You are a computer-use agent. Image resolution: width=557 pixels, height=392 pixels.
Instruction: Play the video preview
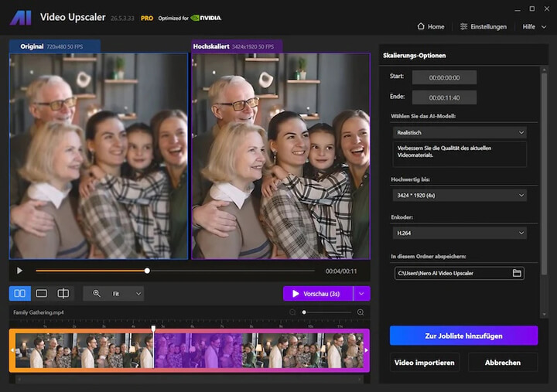pyautogui.click(x=19, y=271)
